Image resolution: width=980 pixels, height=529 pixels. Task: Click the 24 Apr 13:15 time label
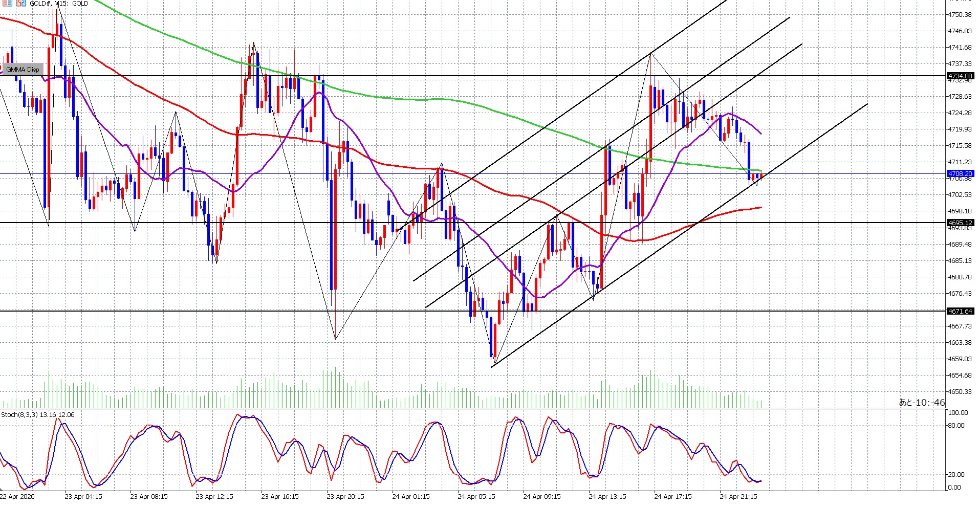pos(607,497)
